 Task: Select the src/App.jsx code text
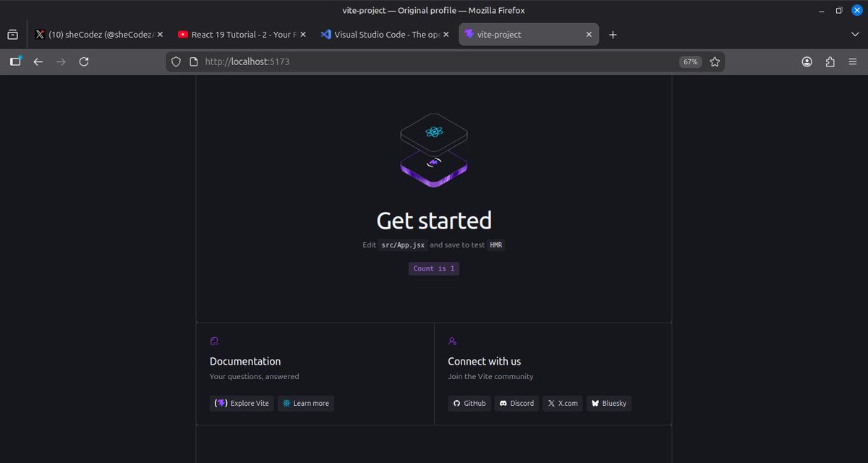(x=404, y=245)
